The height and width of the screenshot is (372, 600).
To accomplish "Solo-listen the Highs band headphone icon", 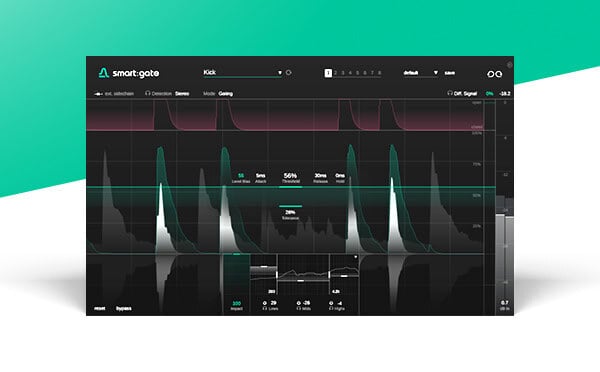I will 331,308.
